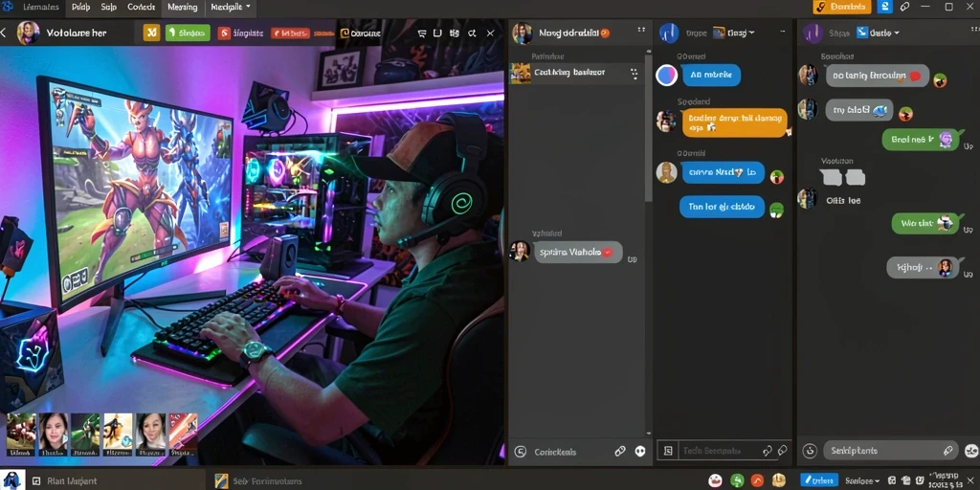The width and height of the screenshot is (980, 490).
Task: Click the chat icon in the stream header
Action: click(421, 33)
